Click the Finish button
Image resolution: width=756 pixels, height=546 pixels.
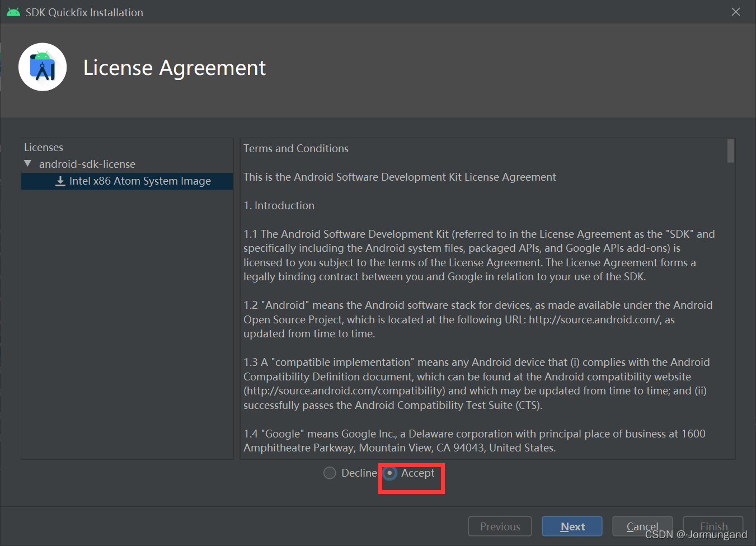(713, 526)
